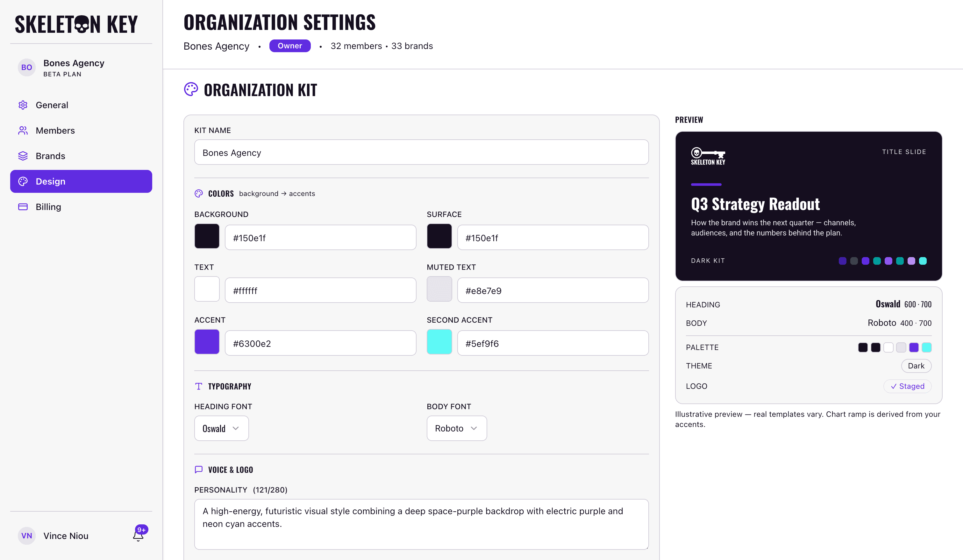Open the Background color swatch picker
This screenshot has height=560, width=963.
(207, 236)
